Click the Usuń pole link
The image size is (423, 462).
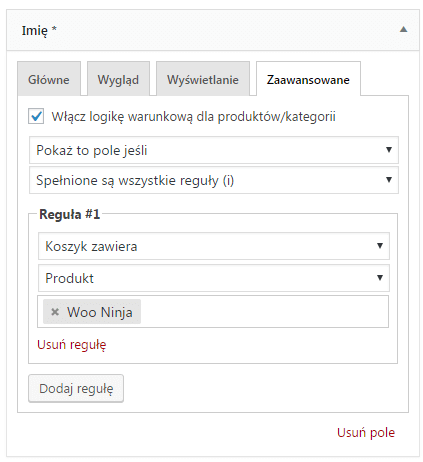click(x=366, y=433)
